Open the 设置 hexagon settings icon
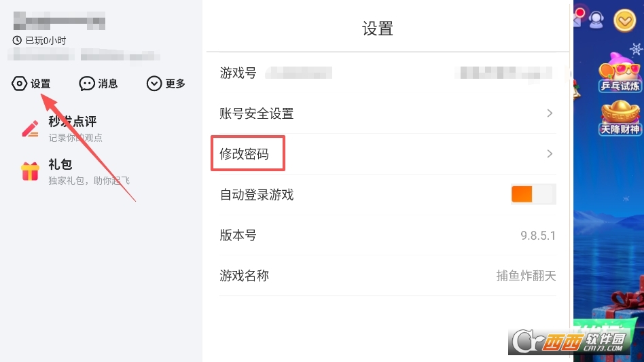This screenshot has height=362, width=644. 20,84
